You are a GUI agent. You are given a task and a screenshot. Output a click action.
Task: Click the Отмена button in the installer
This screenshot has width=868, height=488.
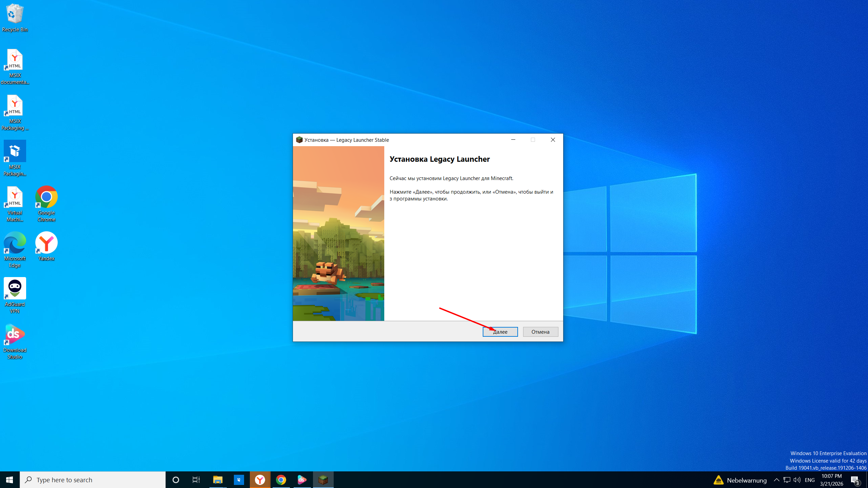coord(540,332)
